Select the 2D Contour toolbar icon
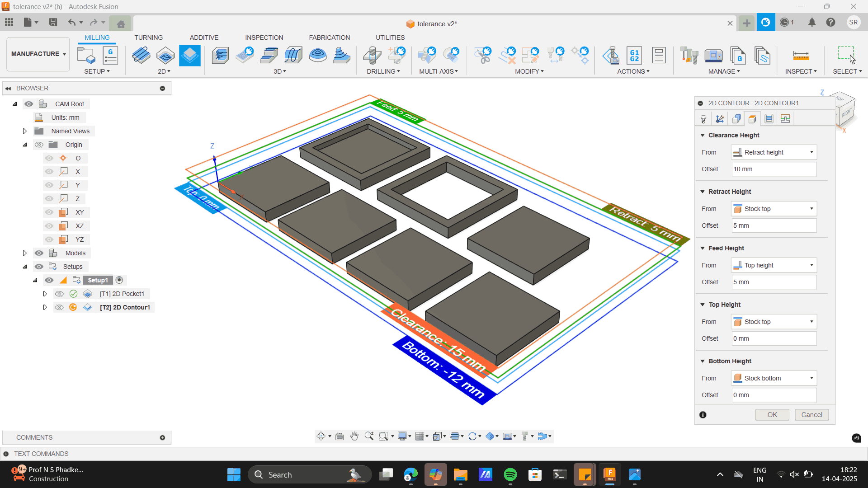Viewport: 868px width, 488px height. point(190,56)
